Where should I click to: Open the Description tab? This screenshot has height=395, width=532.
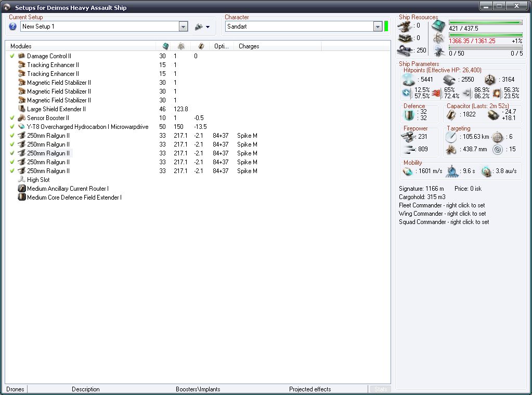85,389
